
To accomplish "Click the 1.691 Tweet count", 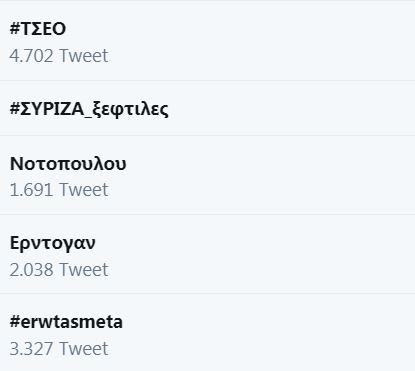I will [59, 190].
